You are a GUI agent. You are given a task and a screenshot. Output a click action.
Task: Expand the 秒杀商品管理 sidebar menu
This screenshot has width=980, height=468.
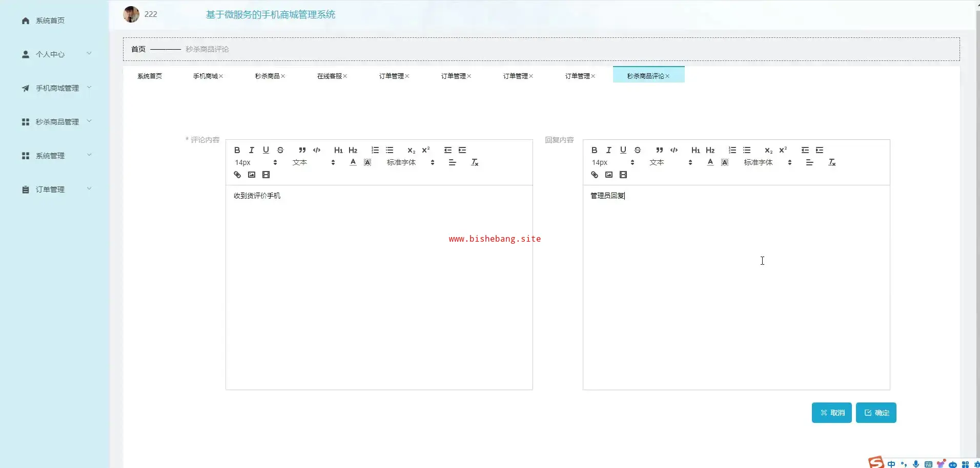click(57, 122)
